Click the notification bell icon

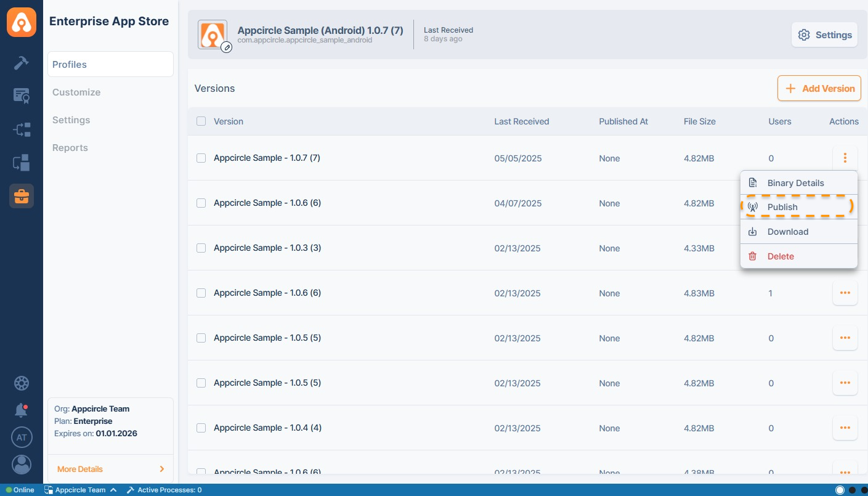coord(22,410)
